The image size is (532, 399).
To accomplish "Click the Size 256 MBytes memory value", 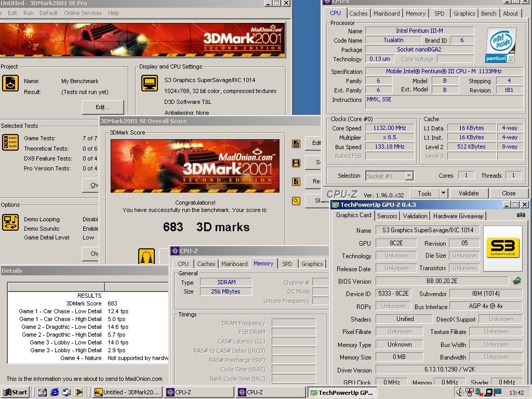I will click(225, 291).
